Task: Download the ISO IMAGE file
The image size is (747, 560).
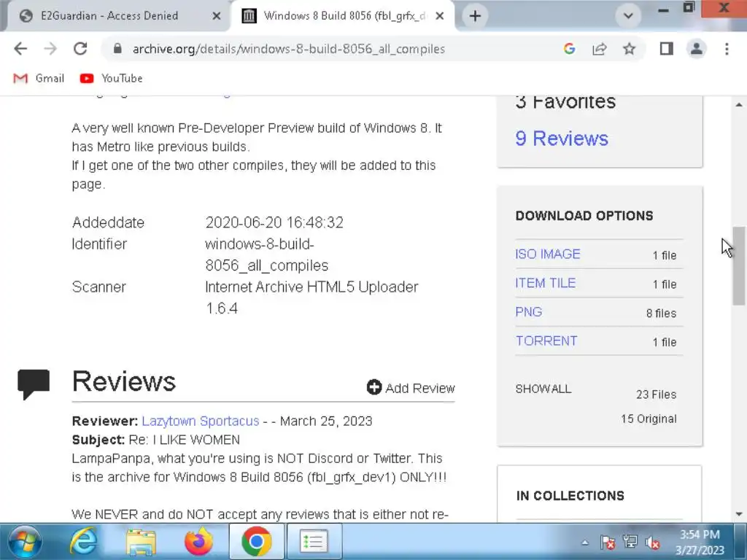Action: [547, 254]
